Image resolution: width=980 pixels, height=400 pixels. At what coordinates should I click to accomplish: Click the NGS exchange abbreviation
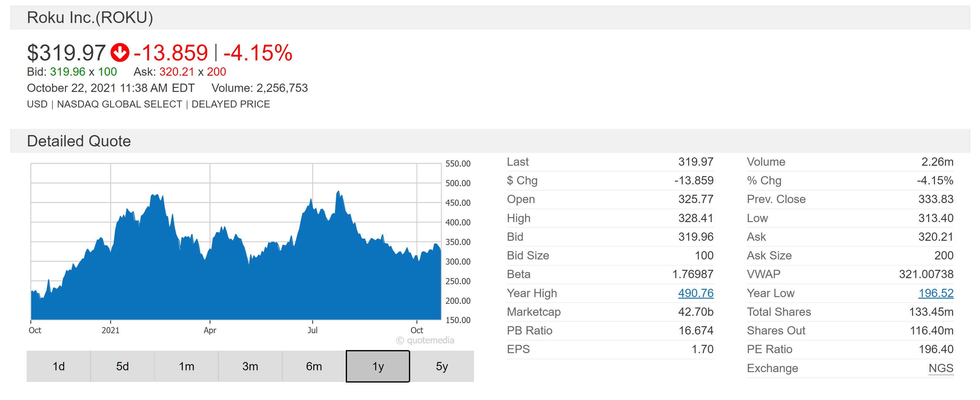click(941, 368)
